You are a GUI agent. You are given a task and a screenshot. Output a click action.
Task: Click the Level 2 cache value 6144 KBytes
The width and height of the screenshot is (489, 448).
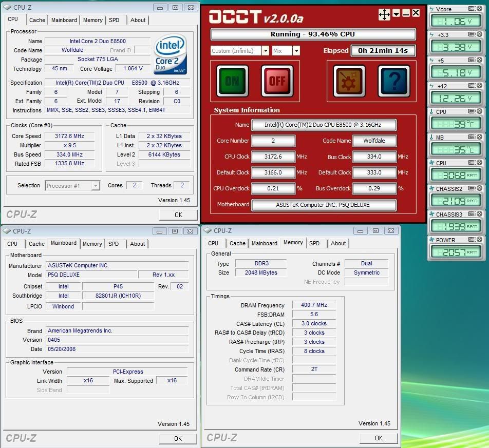[164, 154]
